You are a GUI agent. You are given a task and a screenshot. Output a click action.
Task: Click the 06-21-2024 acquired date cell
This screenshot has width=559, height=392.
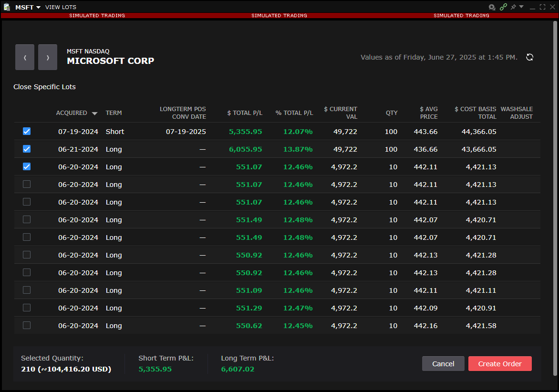tap(78, 149)
